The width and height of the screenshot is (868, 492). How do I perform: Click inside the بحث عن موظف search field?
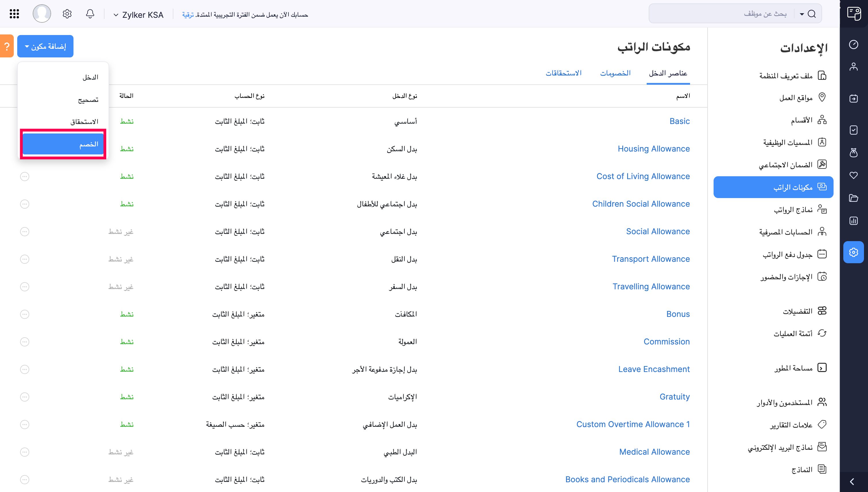click(x=726, y=13)
